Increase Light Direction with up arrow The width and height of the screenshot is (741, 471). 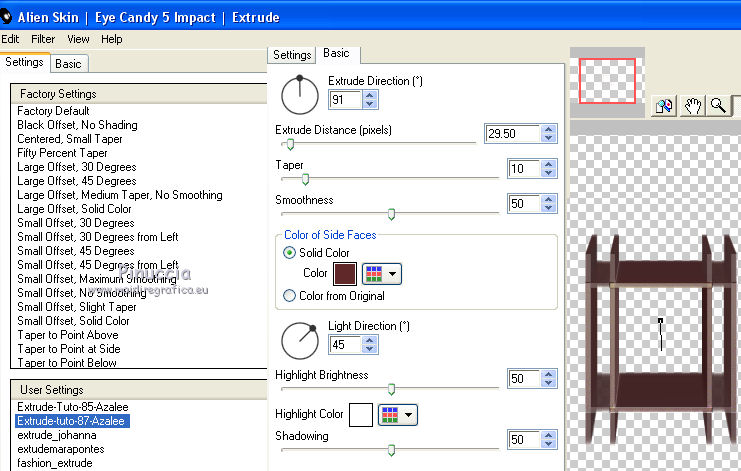[370, 340]
